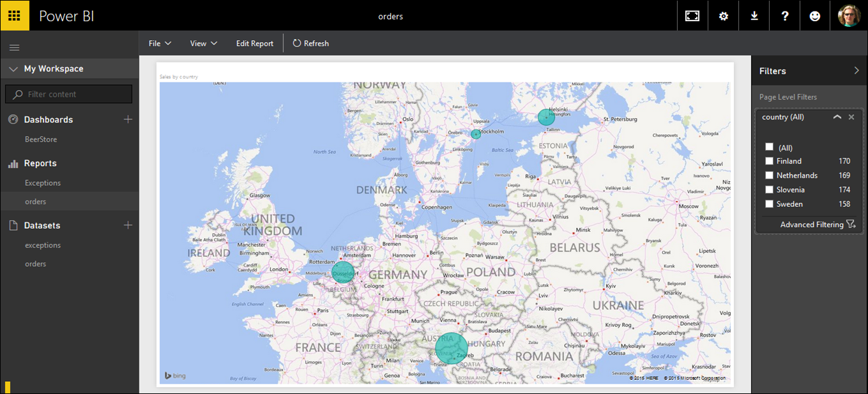Remove the country filter with X
The height and width of the screenshot is (394, 868).
click(x=851, y=117)
